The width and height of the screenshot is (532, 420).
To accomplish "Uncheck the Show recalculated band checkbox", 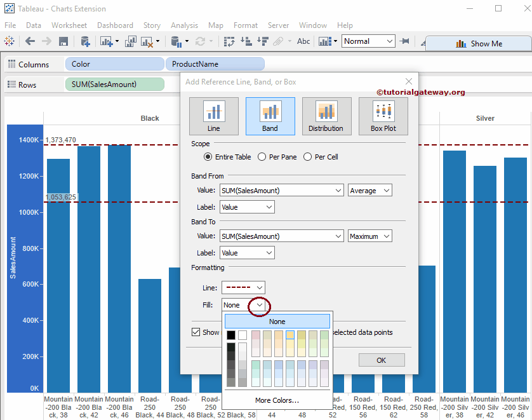I will coord(196,332).
